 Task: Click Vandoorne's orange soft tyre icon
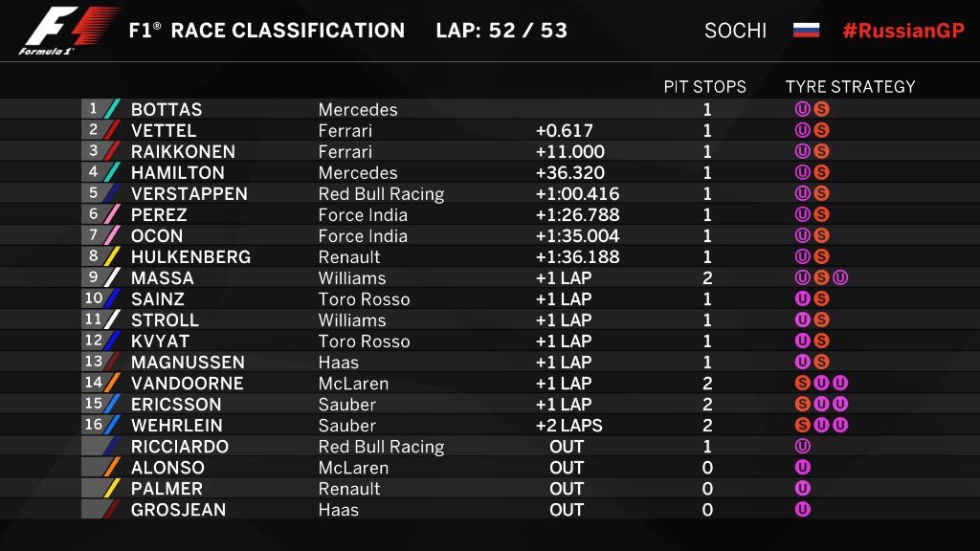click(803, 383)
